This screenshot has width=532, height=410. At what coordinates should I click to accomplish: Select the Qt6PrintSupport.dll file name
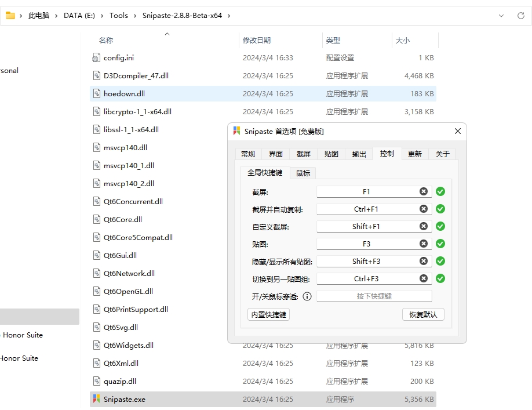coord(136,309)
